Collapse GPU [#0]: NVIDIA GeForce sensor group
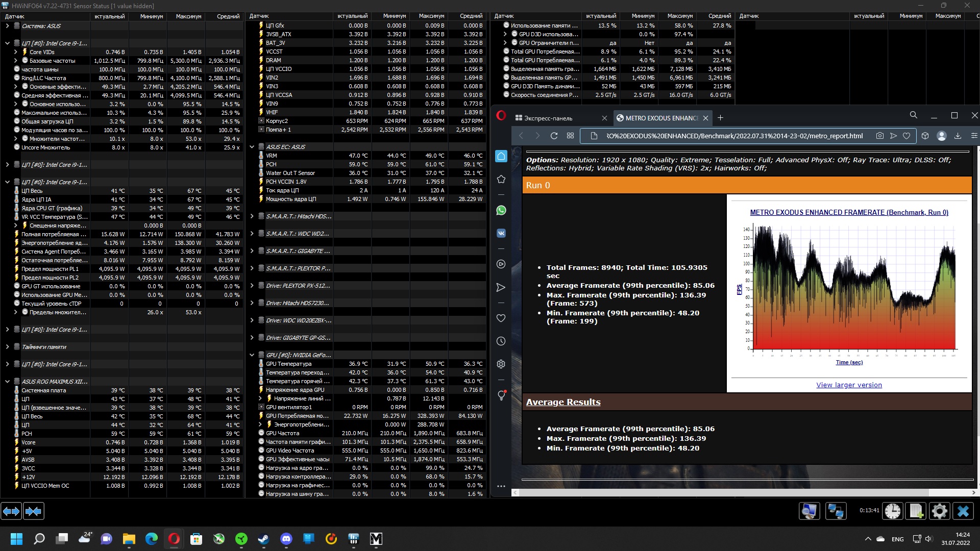Screen dimensions: 980x551 [x=252, y=355]
